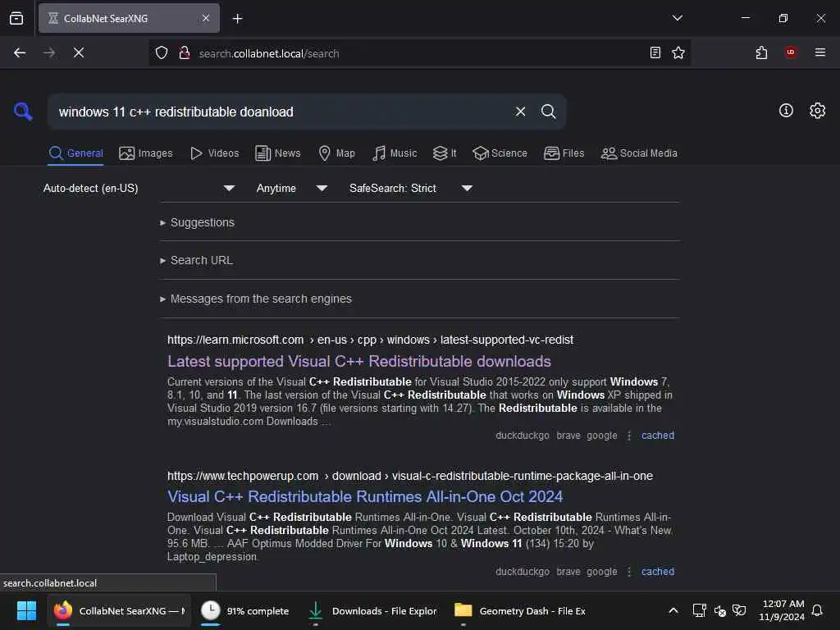Expand the Suggestions section

197,222
